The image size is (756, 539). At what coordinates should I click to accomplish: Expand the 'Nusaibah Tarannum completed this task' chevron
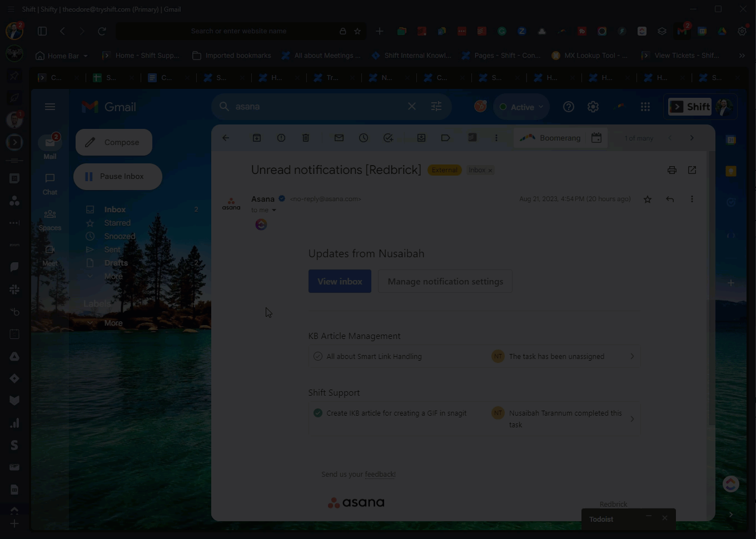coord(632,419)
